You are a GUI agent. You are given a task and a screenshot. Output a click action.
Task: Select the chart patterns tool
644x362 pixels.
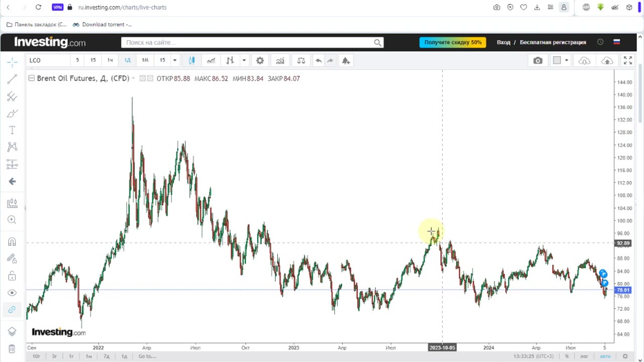pyautogui.click(x=12, y=147)
